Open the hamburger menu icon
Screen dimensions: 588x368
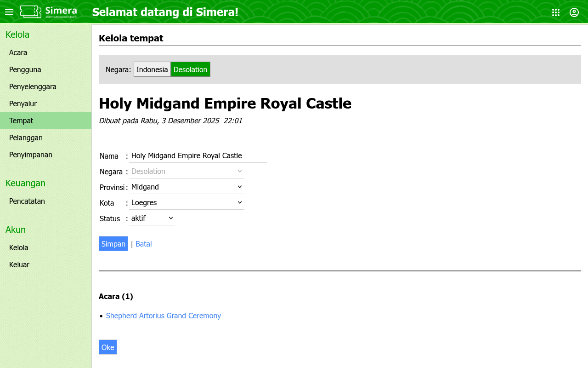9,12
